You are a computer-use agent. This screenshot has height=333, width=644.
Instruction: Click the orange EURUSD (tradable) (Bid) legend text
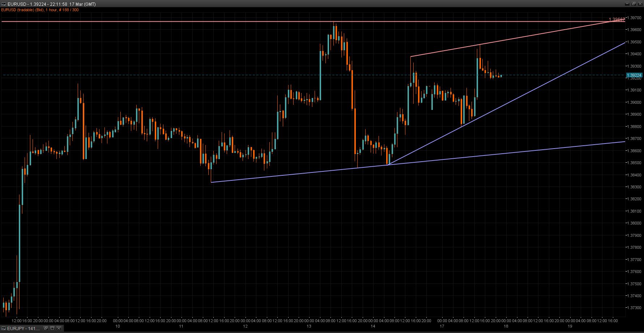tap(40, 10)
